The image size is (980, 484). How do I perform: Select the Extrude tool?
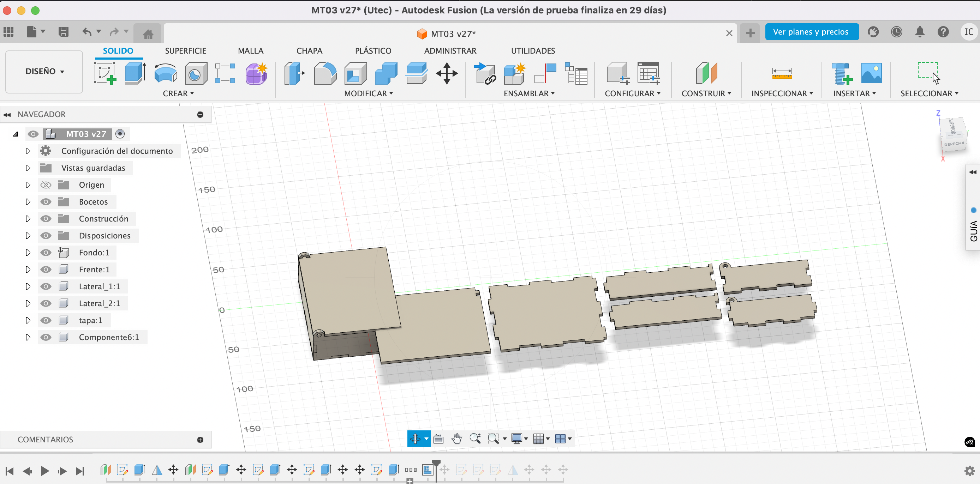(135, 73)
